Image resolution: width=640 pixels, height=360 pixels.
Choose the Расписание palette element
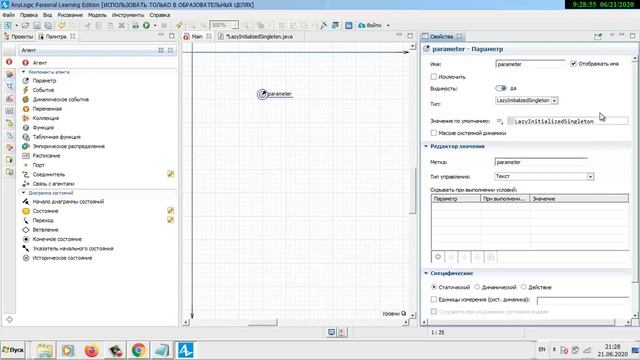coord(46,156)
